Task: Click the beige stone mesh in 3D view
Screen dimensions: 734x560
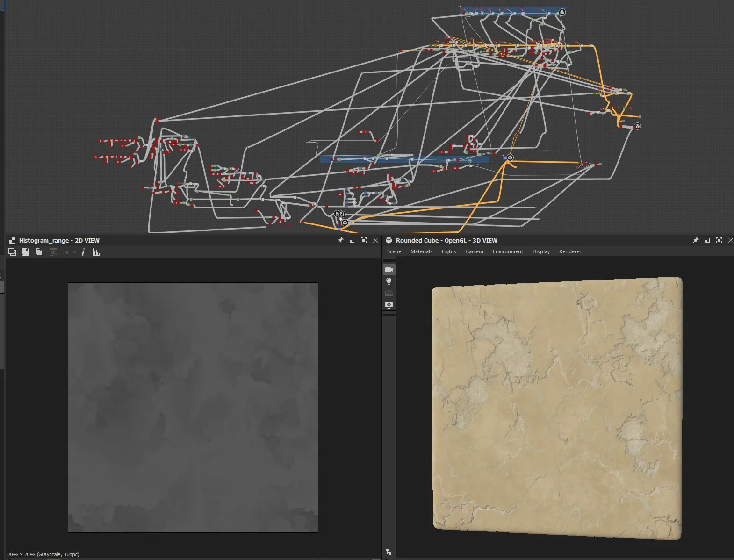Action: tap(557, 409)
